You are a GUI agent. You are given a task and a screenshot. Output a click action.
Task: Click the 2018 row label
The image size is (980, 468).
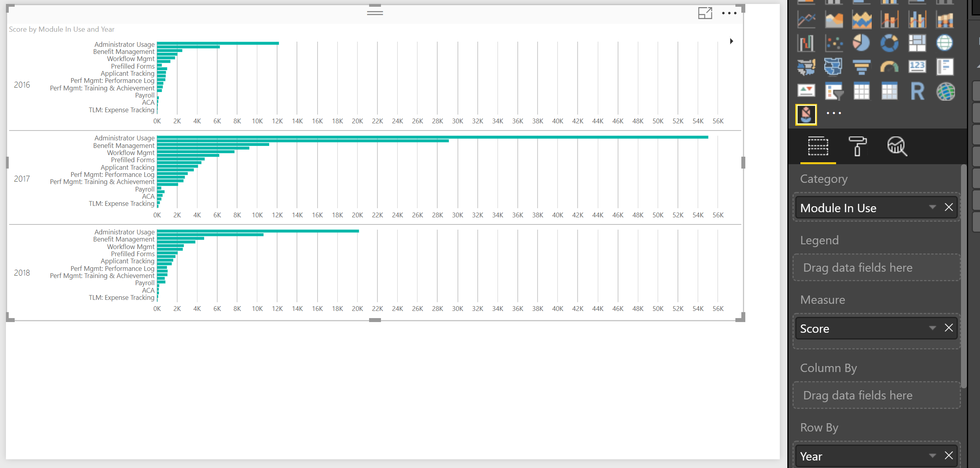coord(22,273)
